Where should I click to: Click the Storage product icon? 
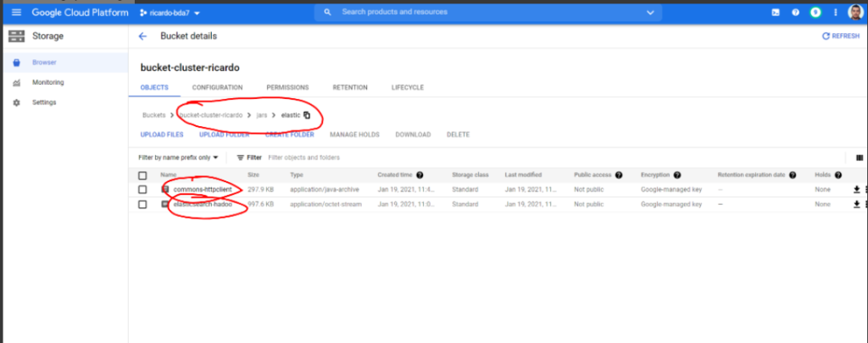[x=17, y=36]
